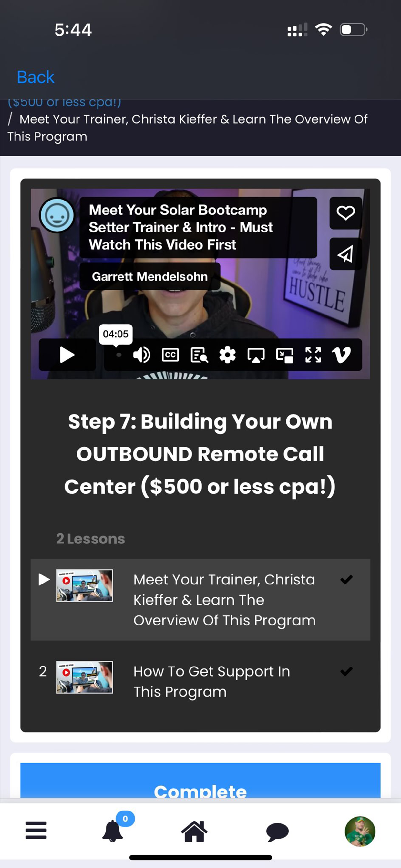401x868 pixels.
Task: Go Back to previous screen
Action: pyautogui.click(x=36, y=77)
